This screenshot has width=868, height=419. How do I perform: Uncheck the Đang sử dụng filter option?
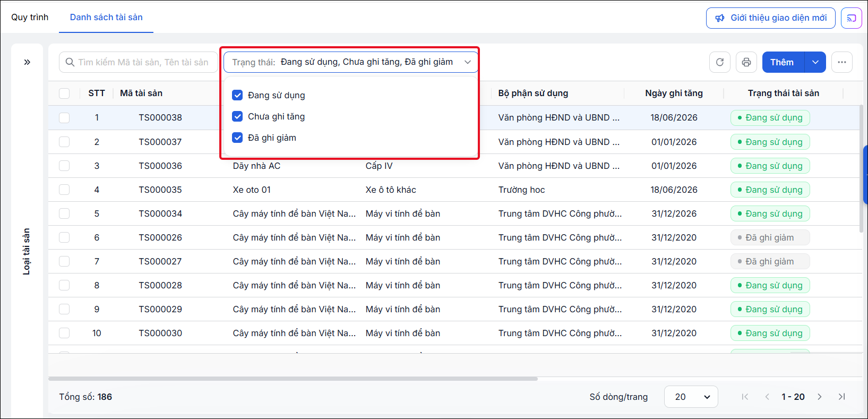pos(237,95)
